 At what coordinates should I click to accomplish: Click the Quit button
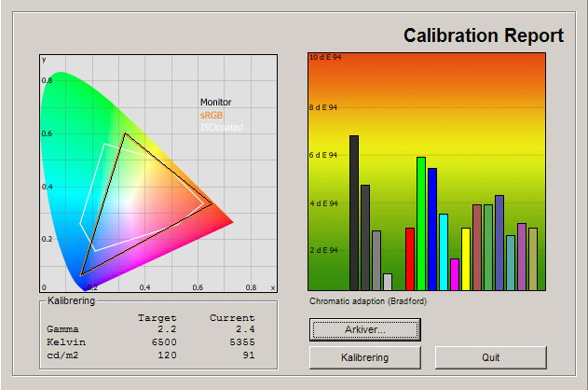[490, 357]
